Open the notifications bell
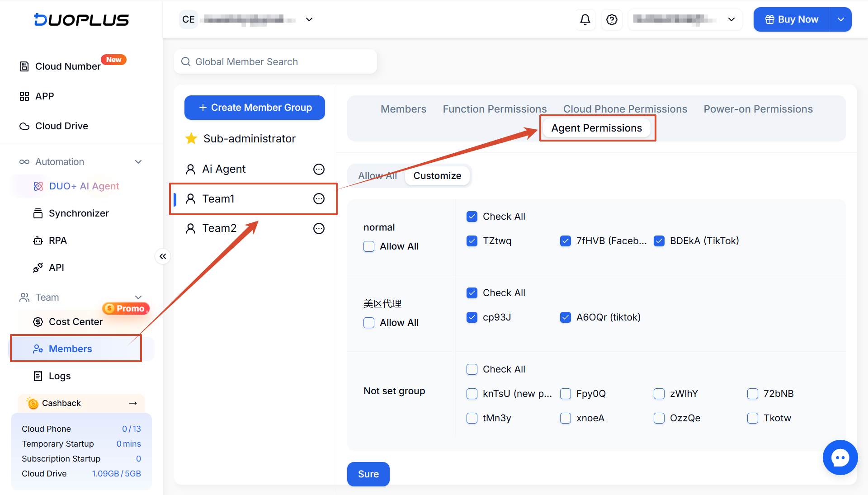This screenshot has height=495, width=868. click(585, 19)
